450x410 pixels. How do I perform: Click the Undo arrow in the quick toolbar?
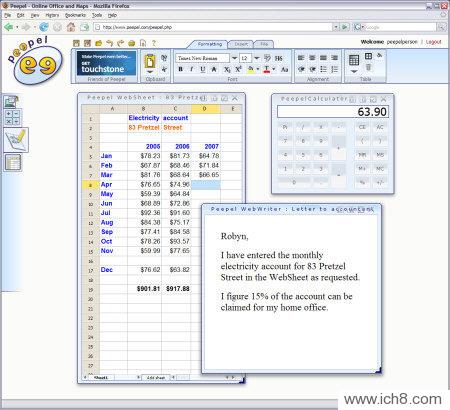[x=109, y=43]
